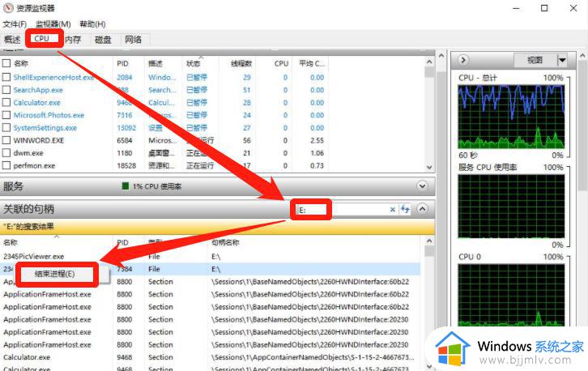Sort handles by 名称 column header

point(11,242)
